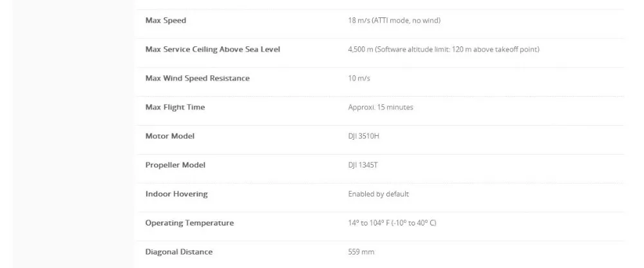Select the Approxi. 15 minutes value
The width and height of the screenshot is (644, 268).
pos(381,108)
